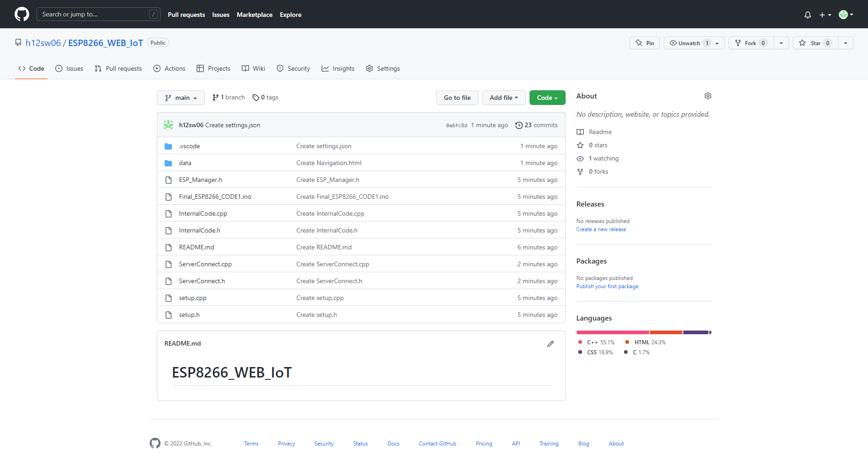Open the .vscode folder
The width and height of the screenshot is (868, 471).
point(189,146)
